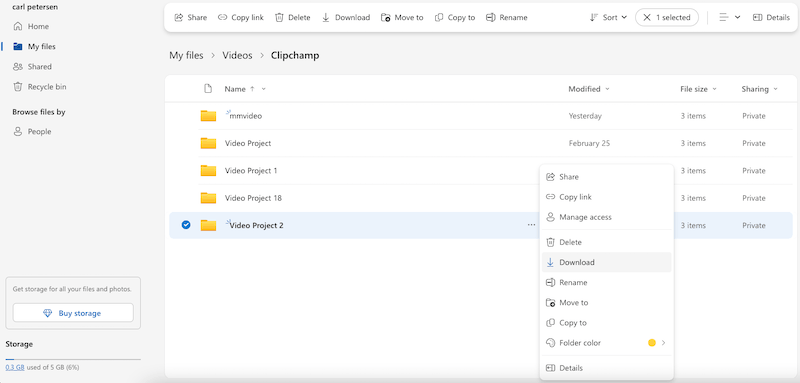Viewport: 800px width, 383px height.
Task: Click the Video Project 1 folder icon
Action: (208, 170)
